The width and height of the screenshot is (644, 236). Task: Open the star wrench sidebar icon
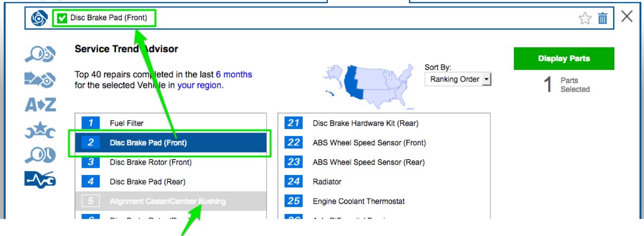[40, 131]
